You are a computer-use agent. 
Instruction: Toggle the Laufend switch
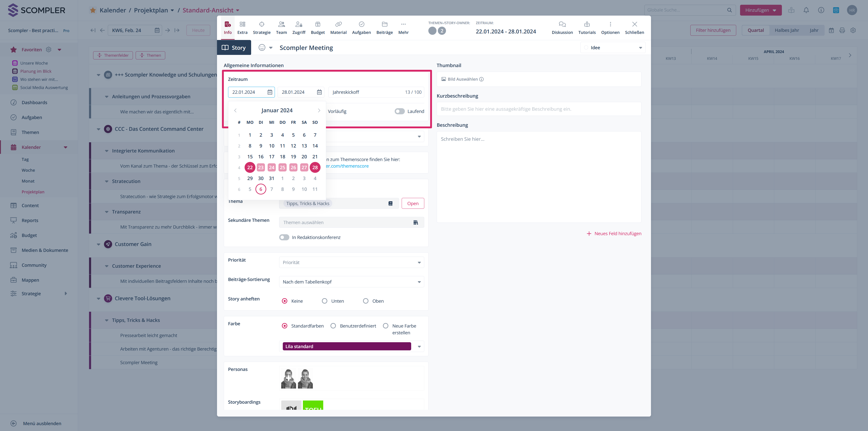(x=399, y=111)
